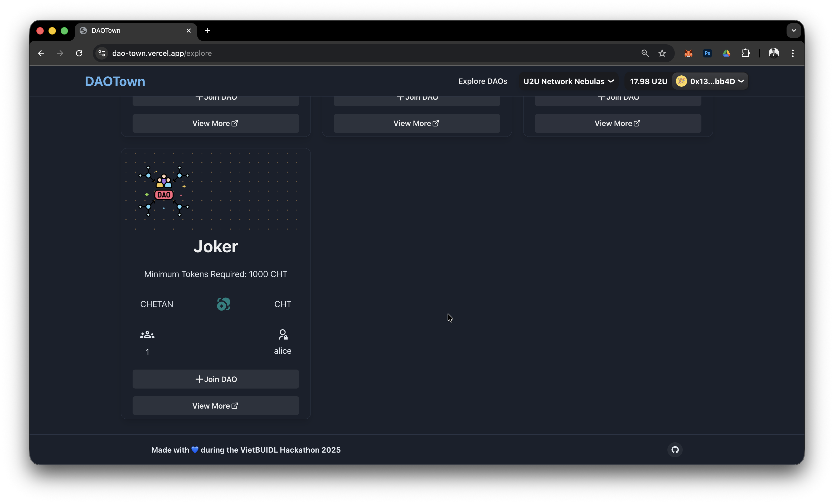Click View More on the Joker card
Image resolution: width=834 pixels, height=504 pixels.
tap(216, 405)
